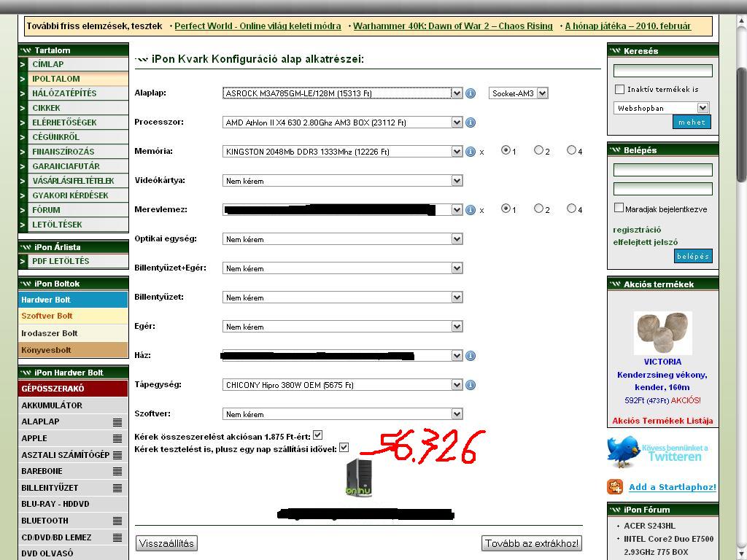Click the computer tower image
The width and height of the screenshot is (747, 560).
359,478
